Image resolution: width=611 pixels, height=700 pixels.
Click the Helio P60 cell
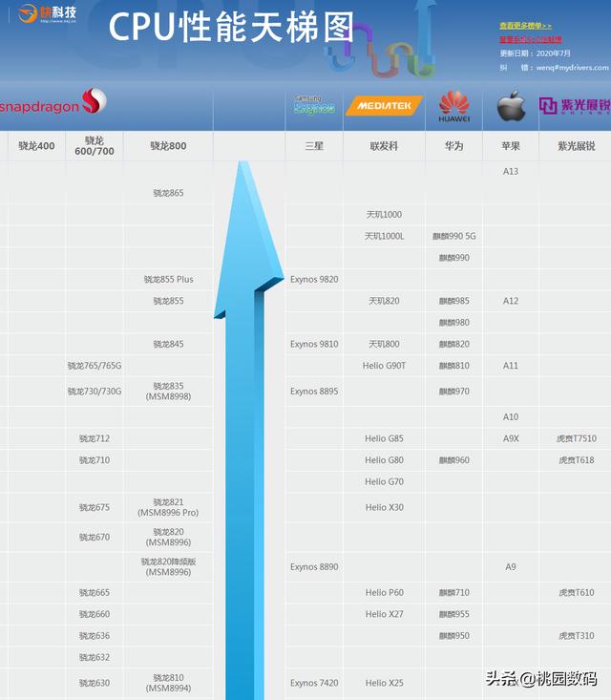pyautogui.click(x=384, y=593)
